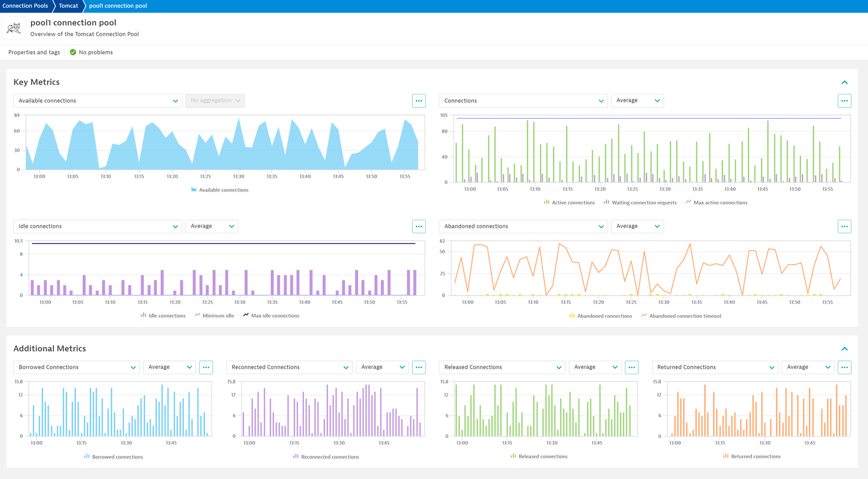868x479 pixels.
Task: Click the Tomcat logo icon
Action: point(14,28)
